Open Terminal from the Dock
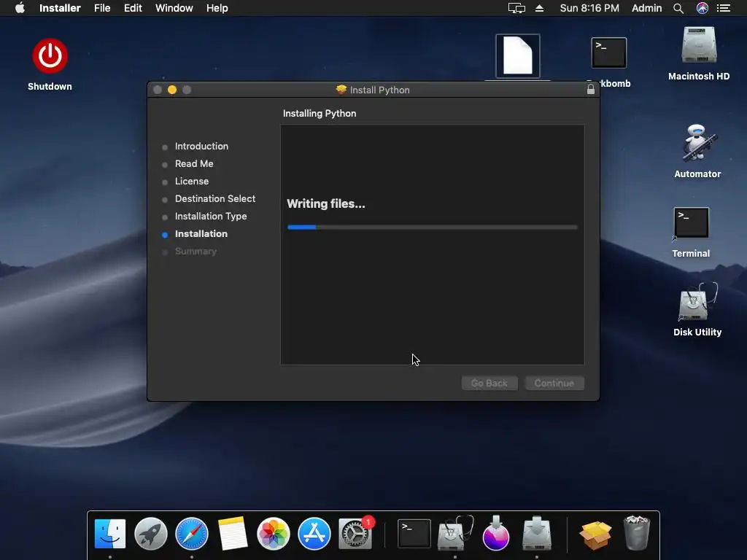The width and height of the screenshot is (747, 560). [414, 534]
